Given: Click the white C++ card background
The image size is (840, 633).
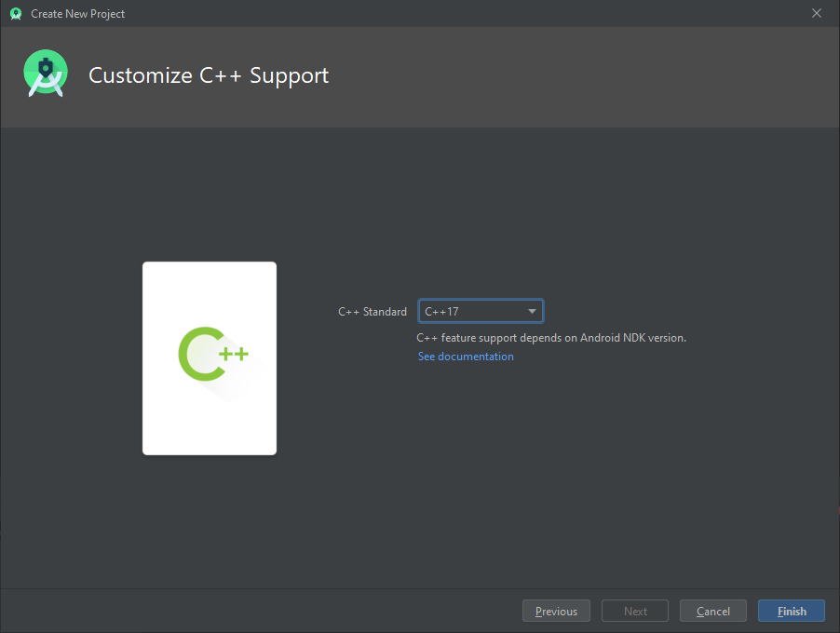Looking at the screenshot, I should click(x=209, y=419).
